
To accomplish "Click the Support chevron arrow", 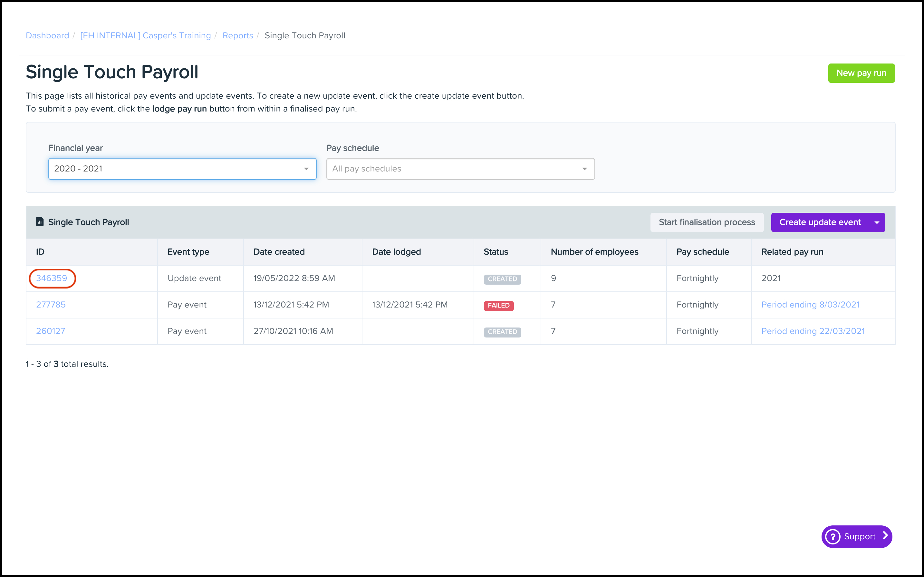I will point(885,536).
